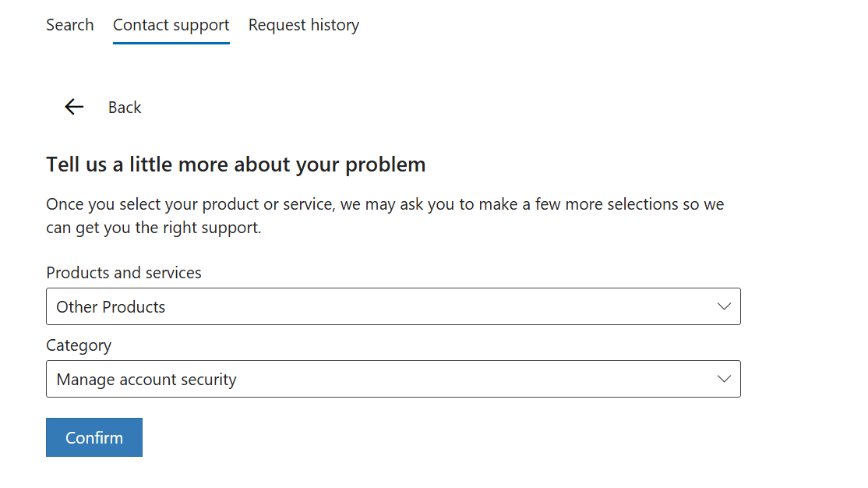Click the blue underline beneath Contact support
This screenshot has height=488, width=868.
click(x=171, y=43)
